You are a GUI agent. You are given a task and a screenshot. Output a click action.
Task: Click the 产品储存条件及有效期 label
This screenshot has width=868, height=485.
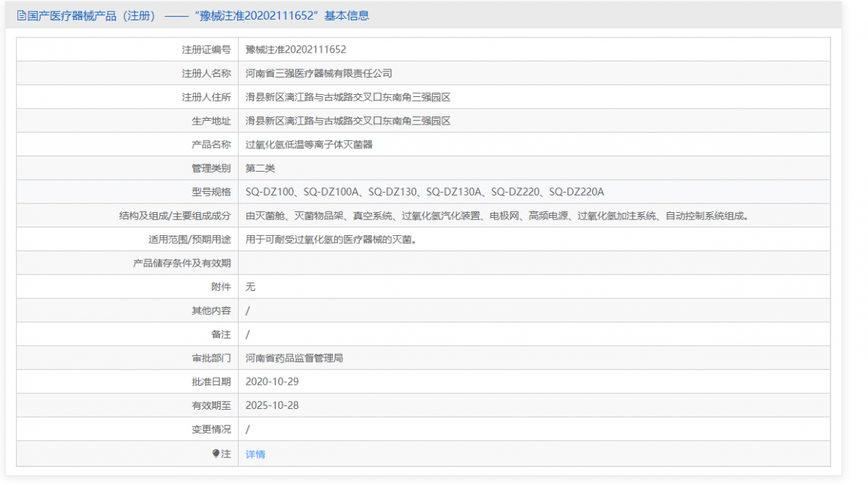coord(182,263)
